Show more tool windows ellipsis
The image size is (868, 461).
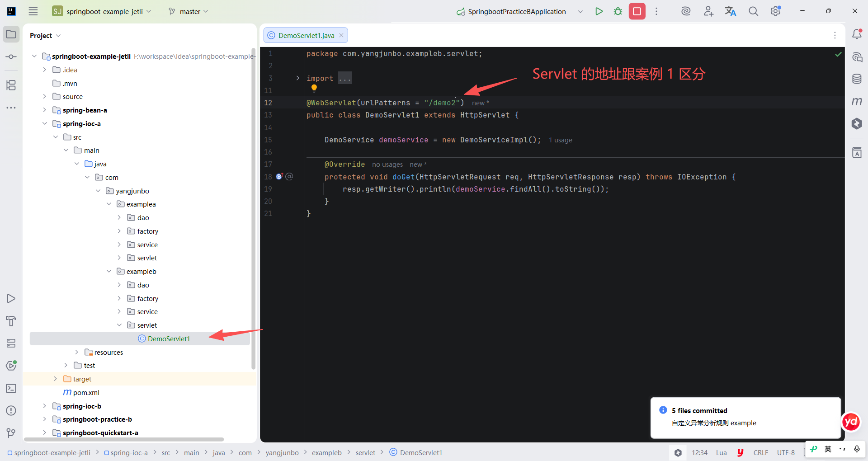tap(11, 108)
